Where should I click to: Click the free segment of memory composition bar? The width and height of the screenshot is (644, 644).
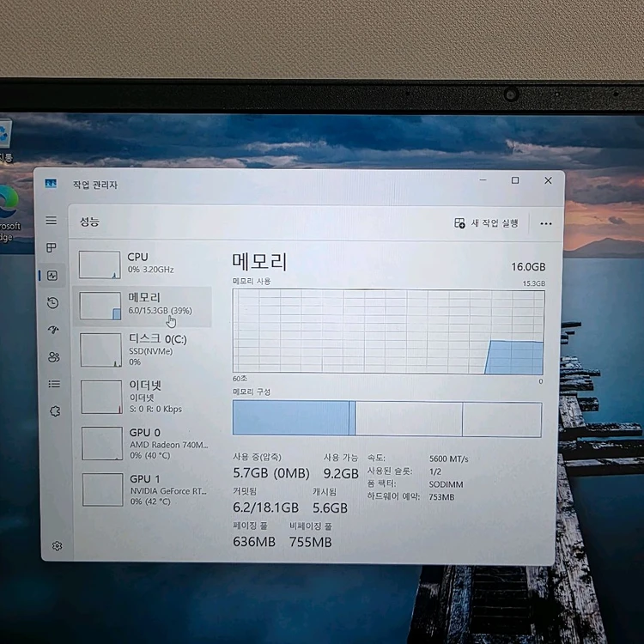click(x=502, y=420)
